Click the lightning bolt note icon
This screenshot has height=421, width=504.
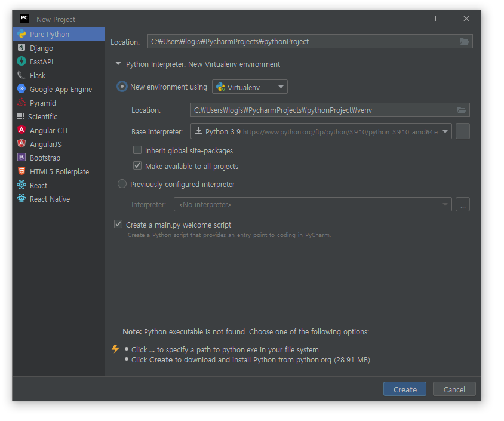click(x=115, y=349)
